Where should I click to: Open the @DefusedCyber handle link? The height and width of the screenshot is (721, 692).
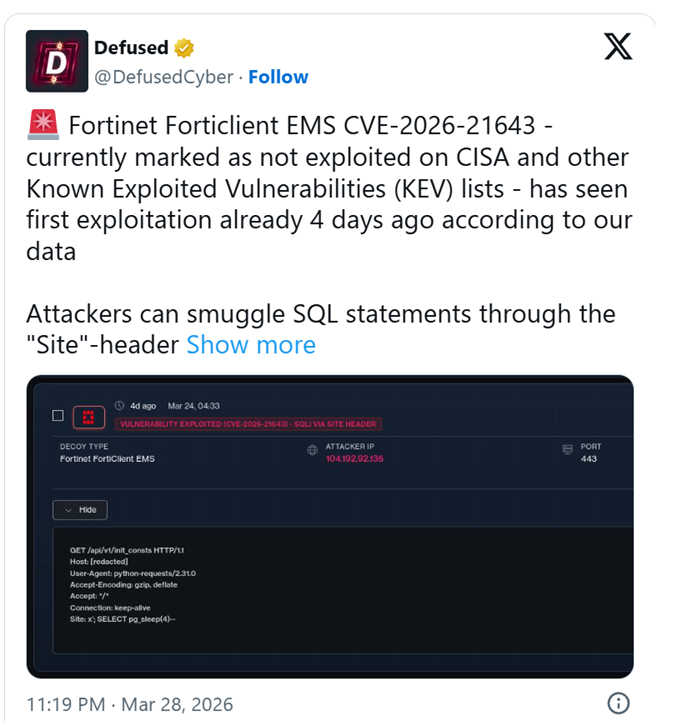(x=164, y=77)
